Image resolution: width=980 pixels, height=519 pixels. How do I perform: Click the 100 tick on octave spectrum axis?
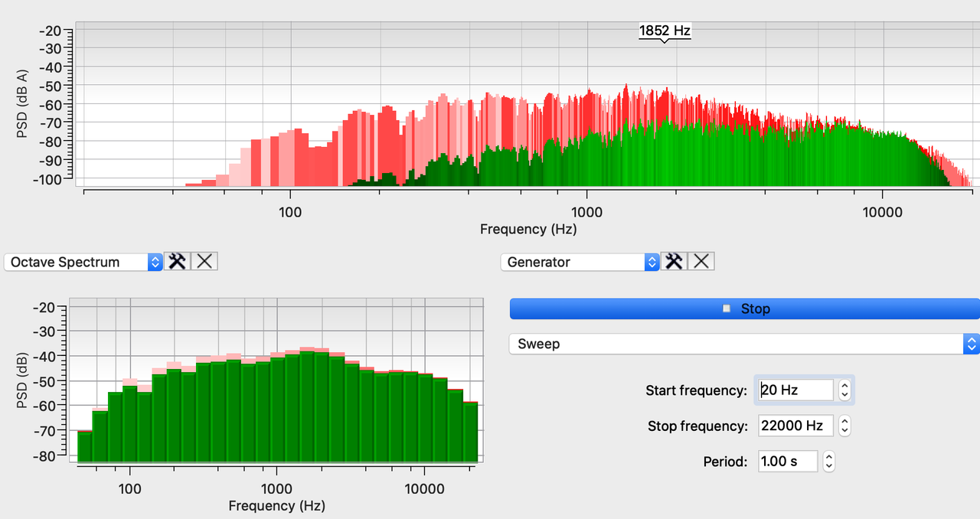click(130, 488)
